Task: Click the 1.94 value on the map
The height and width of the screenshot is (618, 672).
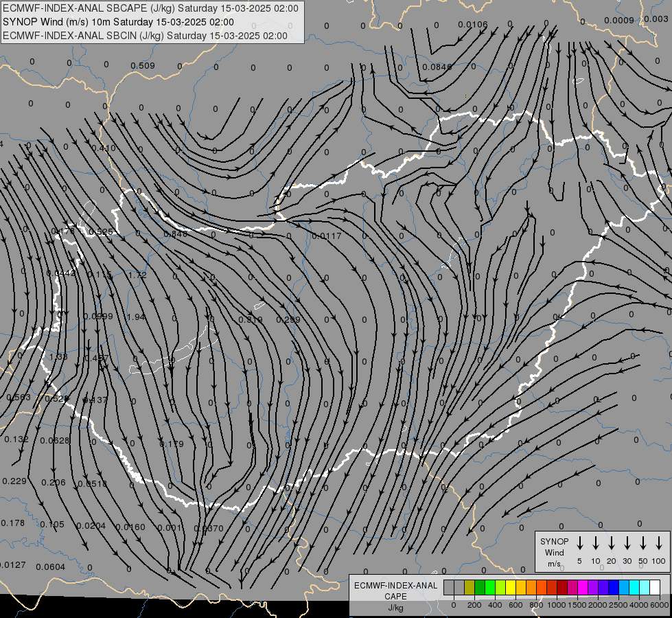Action: [136, 317]
